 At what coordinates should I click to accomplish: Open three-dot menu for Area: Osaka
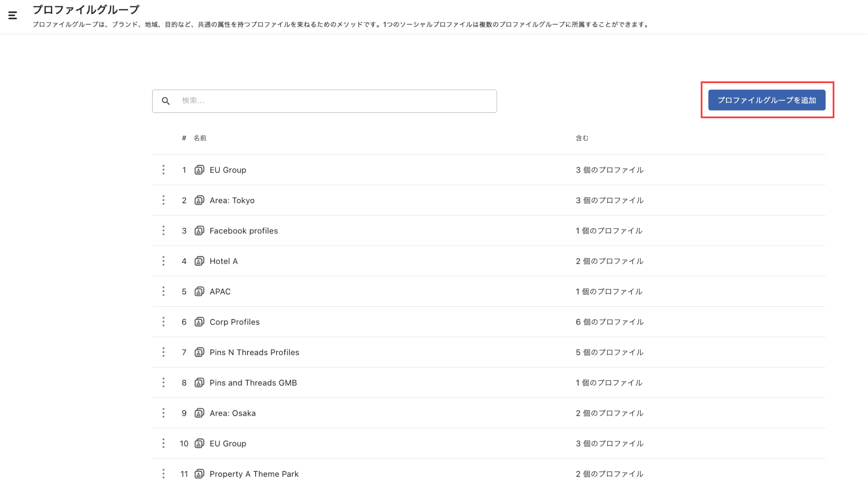163,413
